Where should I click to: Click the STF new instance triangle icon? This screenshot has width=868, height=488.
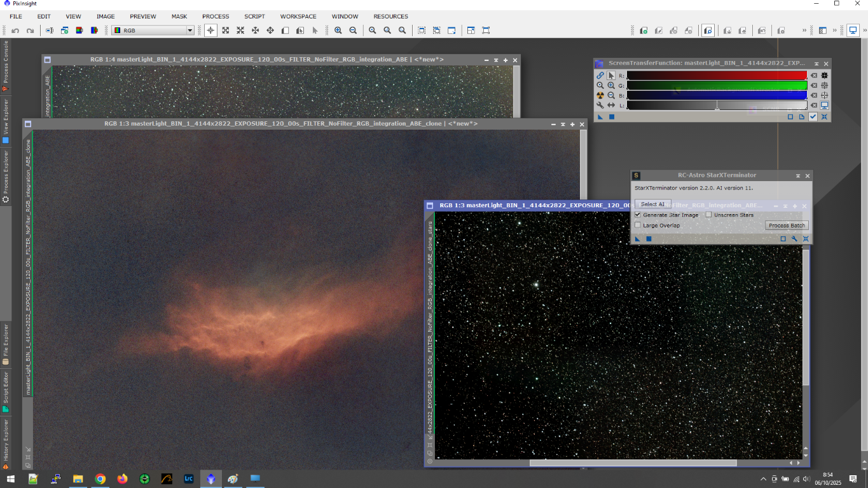coord(601,117)
